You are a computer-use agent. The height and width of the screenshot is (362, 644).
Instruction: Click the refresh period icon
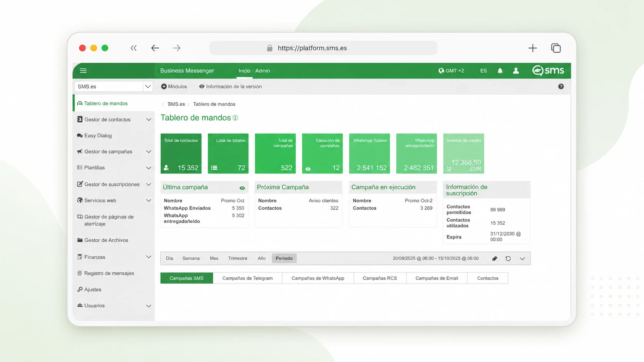(x=508, y=259)
